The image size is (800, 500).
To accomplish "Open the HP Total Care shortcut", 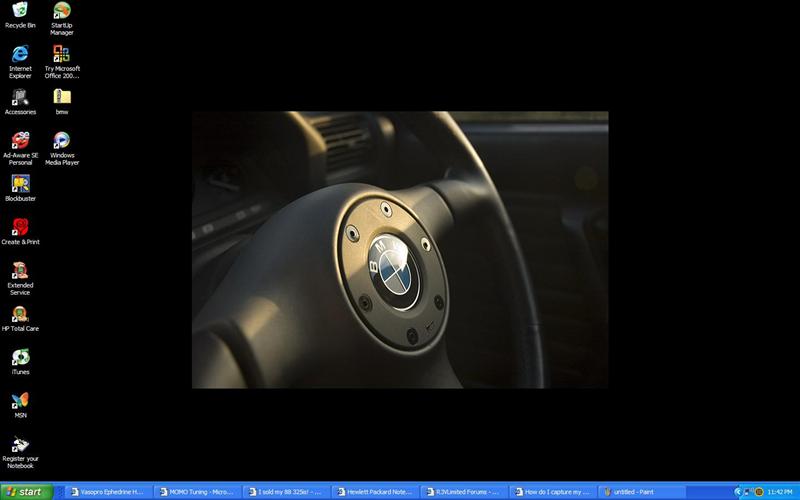I will 20,314.
